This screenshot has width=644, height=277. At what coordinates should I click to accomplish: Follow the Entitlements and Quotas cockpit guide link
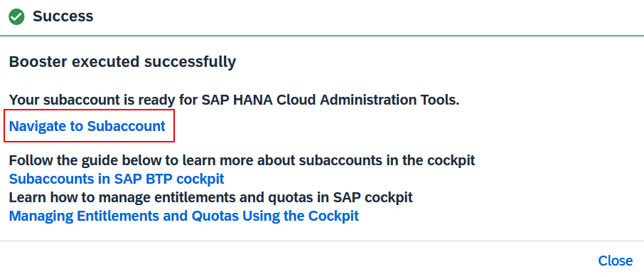[x=184, y=215]
